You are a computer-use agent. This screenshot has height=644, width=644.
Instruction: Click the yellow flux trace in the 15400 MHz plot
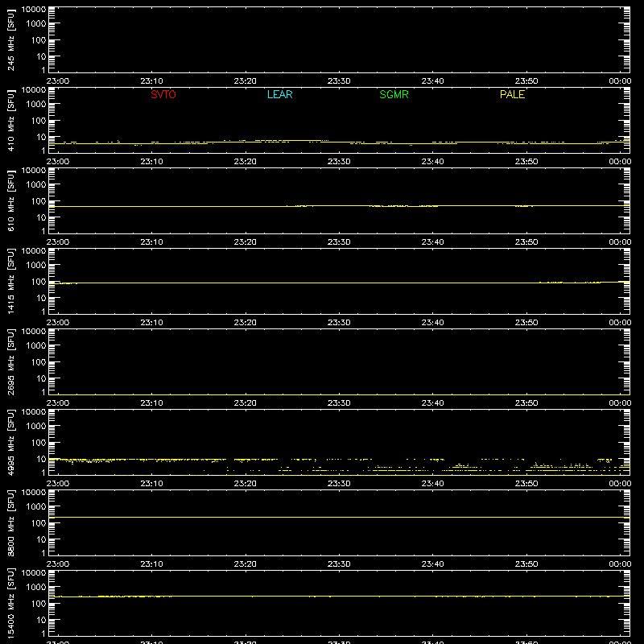tap(339, 596)
